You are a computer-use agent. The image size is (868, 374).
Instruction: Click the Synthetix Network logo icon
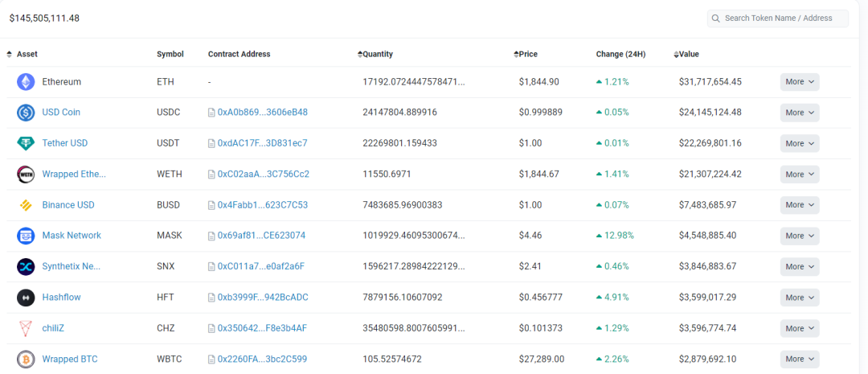pos(26,266)
